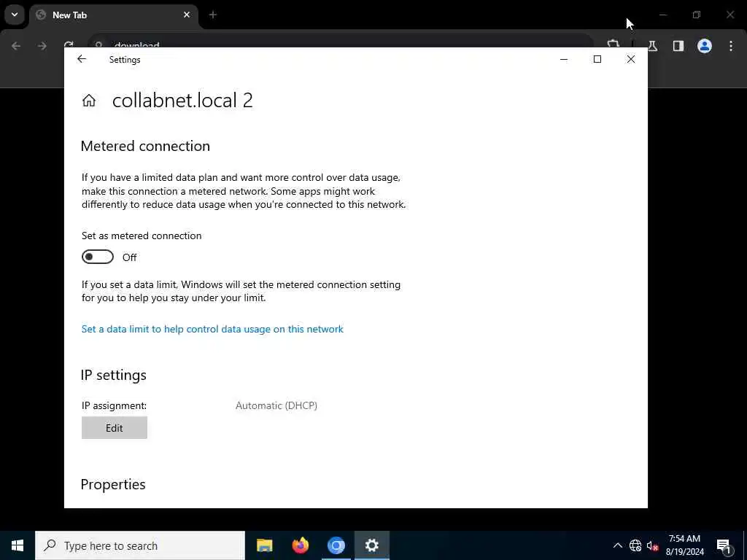Minimize the Settings window
Image resolution: width=747 pixels, height=560 pixels.
(x=564, y=59)
